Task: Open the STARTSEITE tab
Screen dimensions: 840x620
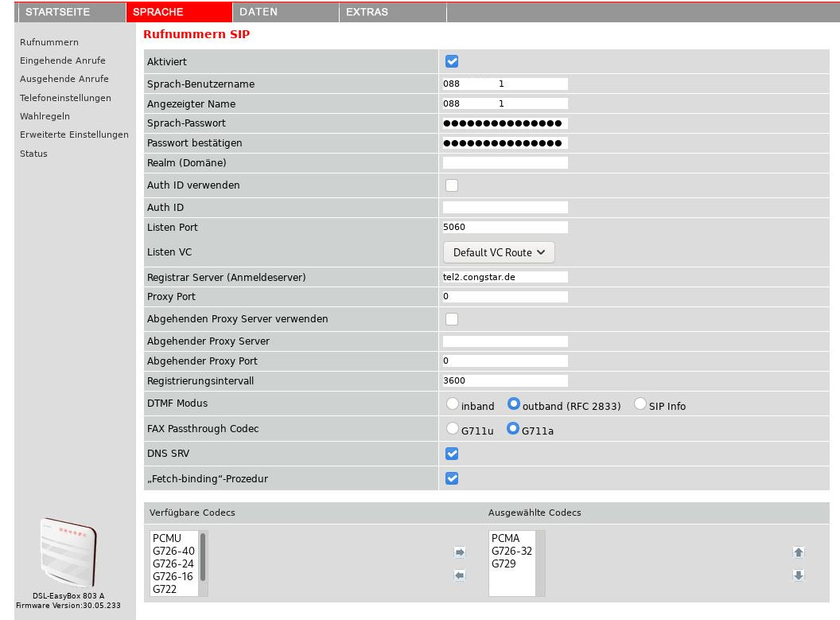Action: pyautogui.click(x=72, y=12)
